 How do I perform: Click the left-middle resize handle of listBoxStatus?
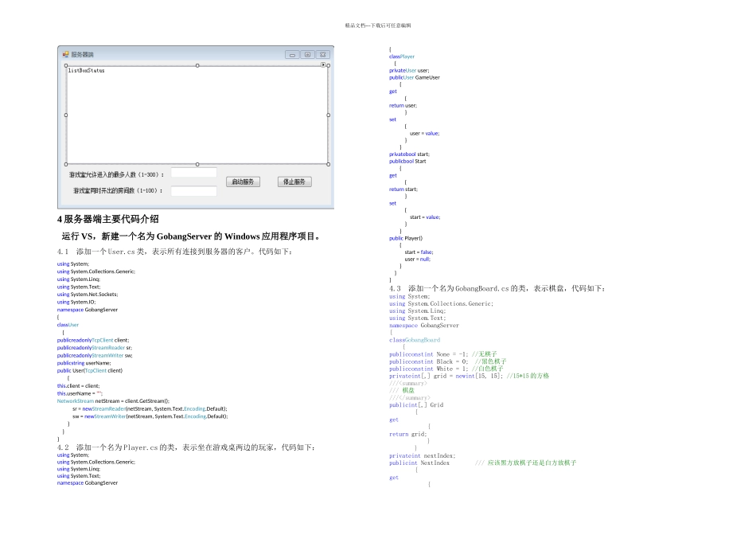click(x=66, y=115)
